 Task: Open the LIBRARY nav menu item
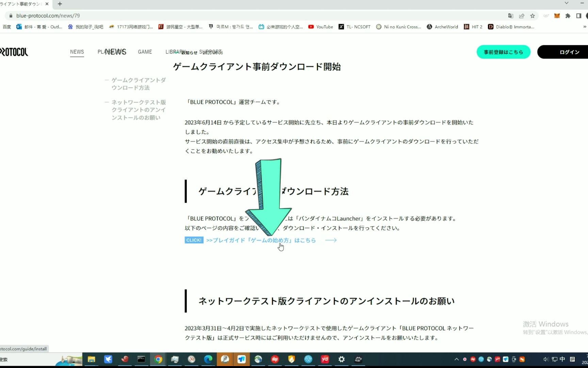coord(176,52)
